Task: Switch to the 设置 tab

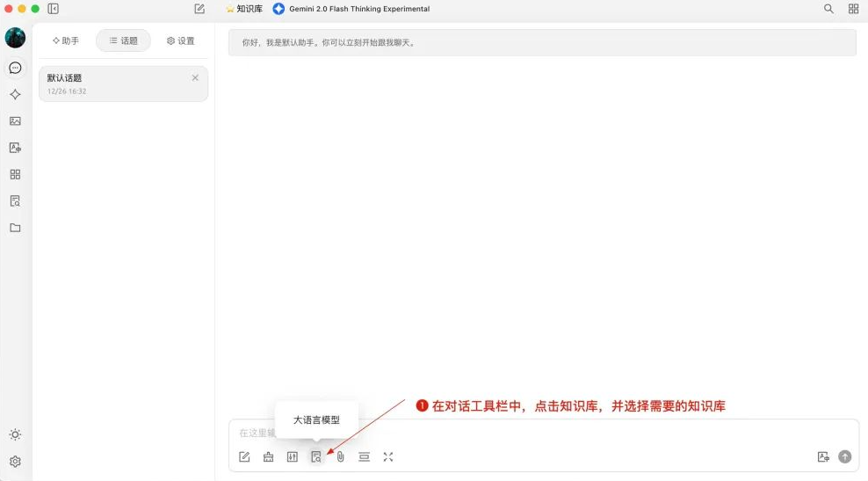Action: 180,40
